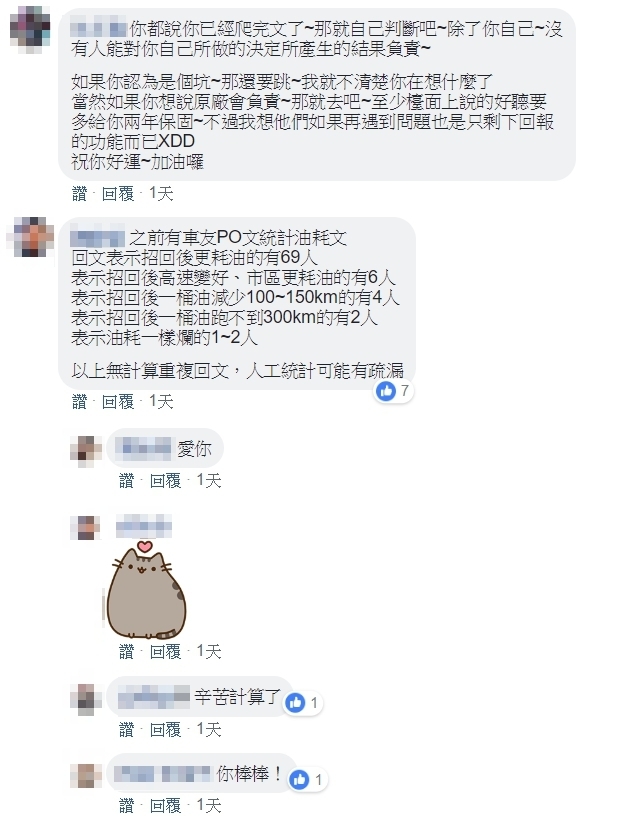Open avatar next to 你棒棒 reply
Image resolution: width=618 pixels, height=819 pixels.
[86, 776]
